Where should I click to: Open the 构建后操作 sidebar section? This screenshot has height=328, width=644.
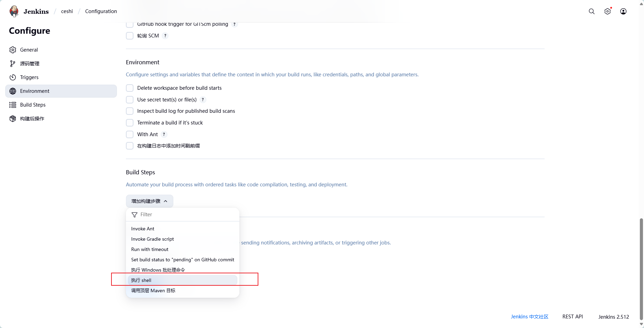click(32, 118)
